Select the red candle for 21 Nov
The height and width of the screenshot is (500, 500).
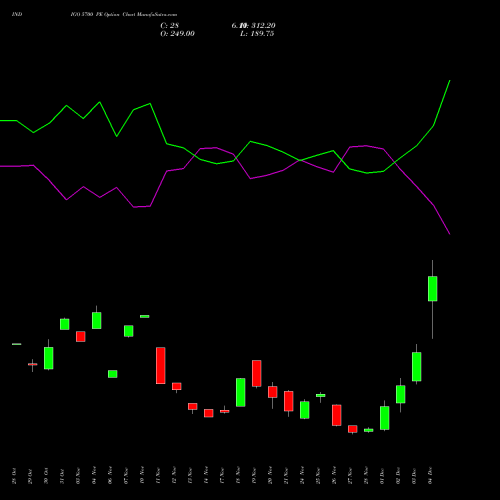[289, 401]
